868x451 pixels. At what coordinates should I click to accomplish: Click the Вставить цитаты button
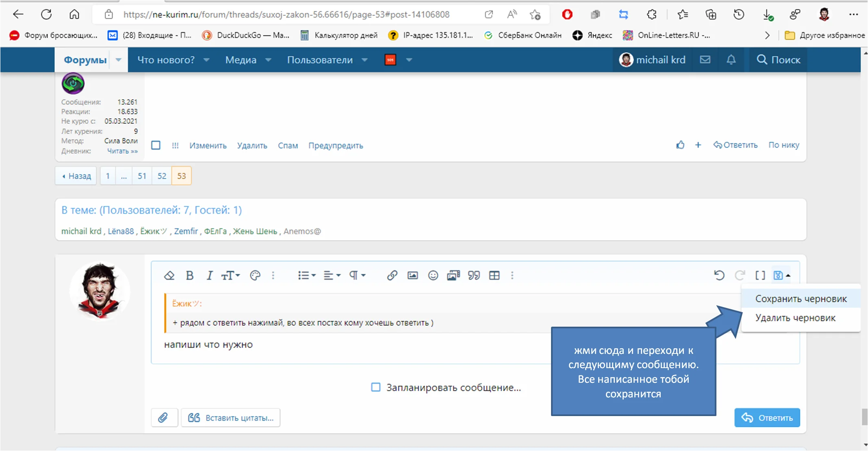231,418
